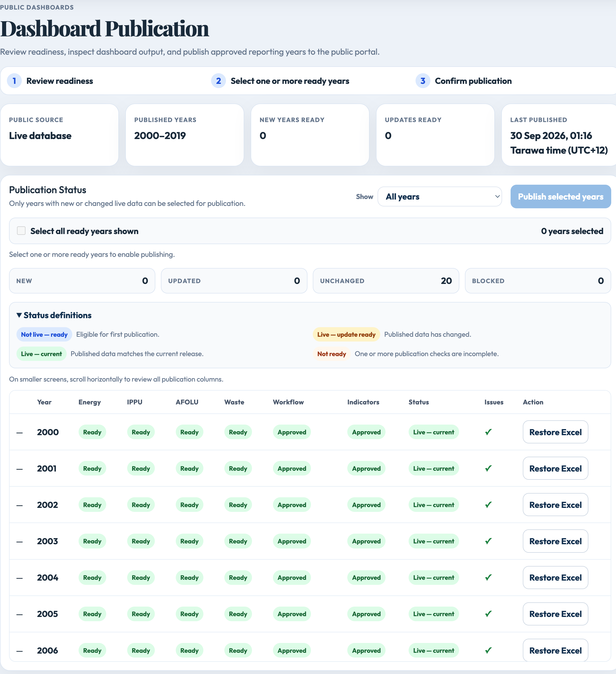
Task: Click the 0 years selected counter
Action: [x=572, y=231]
